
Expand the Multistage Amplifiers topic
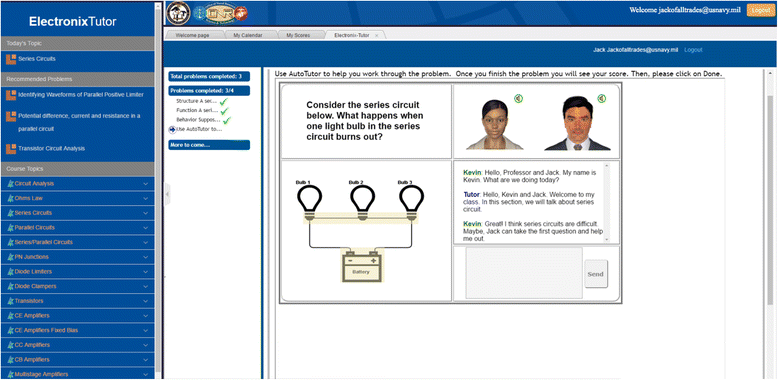click(x=145, y=374)
